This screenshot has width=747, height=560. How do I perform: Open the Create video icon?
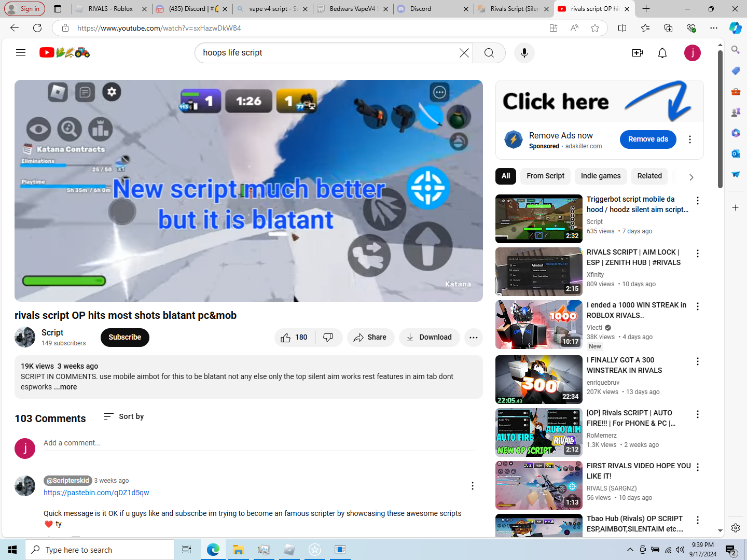pos(638,53)
